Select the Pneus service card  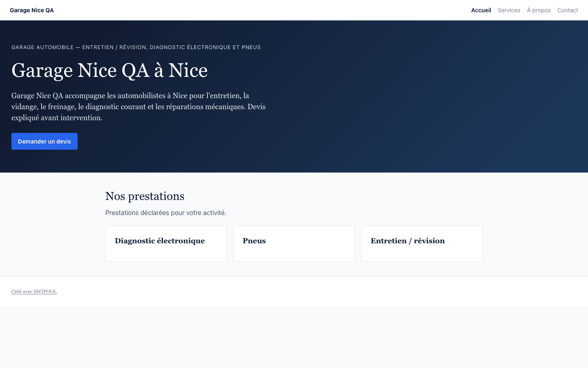(x=294, y=244)
